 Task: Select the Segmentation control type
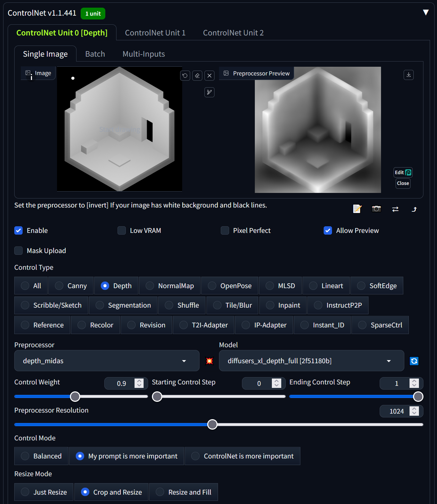[x=123, y=305]
